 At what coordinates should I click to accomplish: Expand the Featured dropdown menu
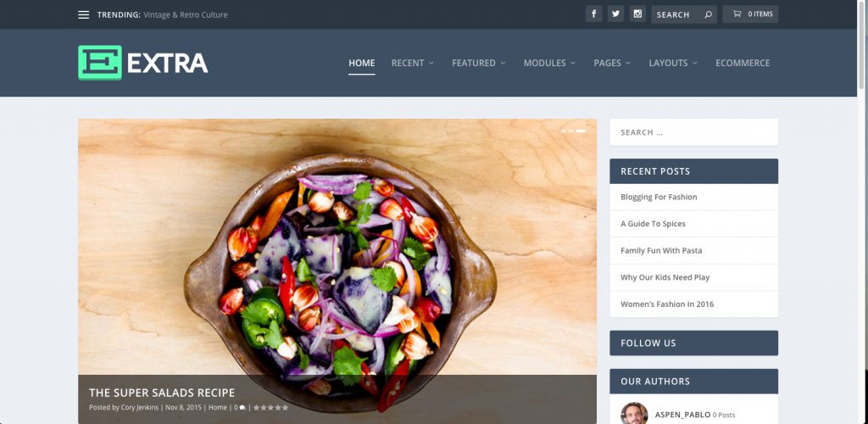click(x=479, y=63)
